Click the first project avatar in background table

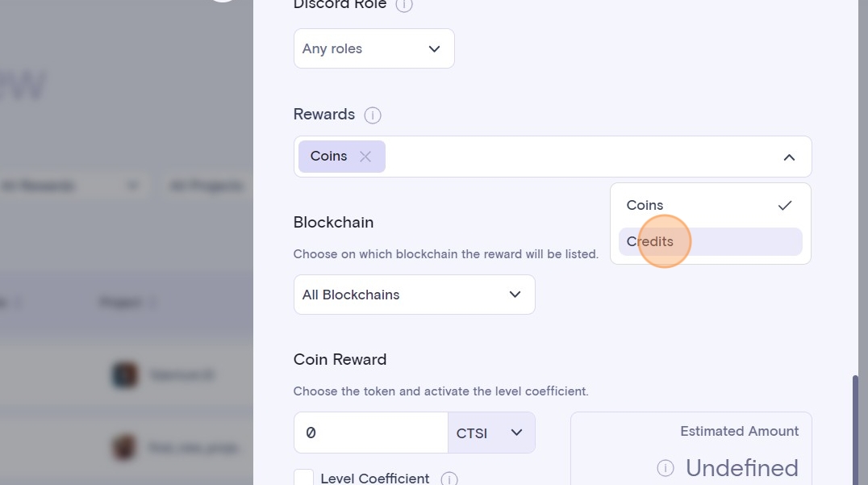pos(125,375)
